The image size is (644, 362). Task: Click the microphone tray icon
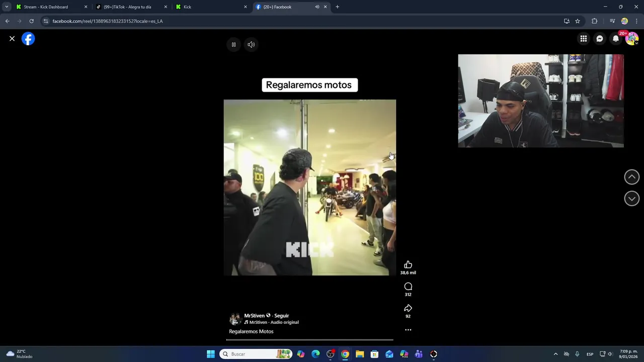577,354
